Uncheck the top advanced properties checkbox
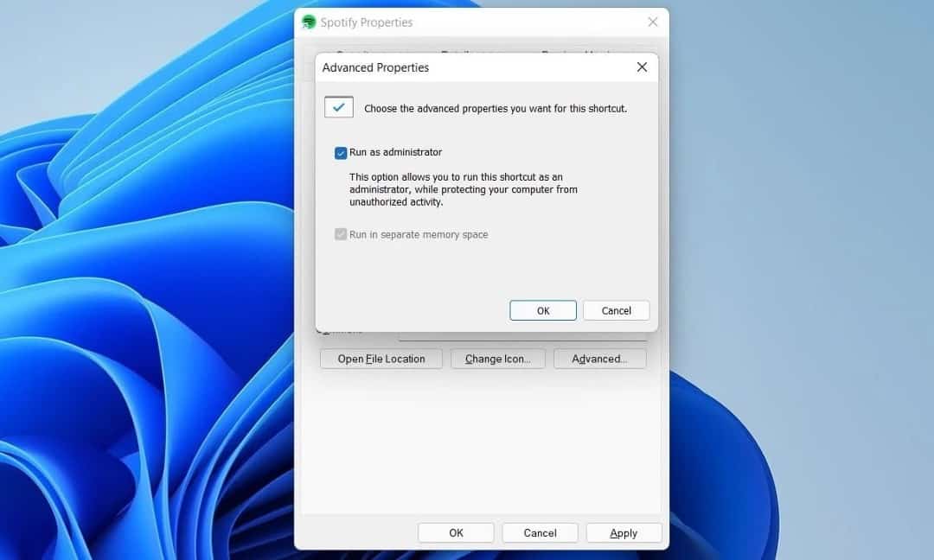Image resolution: width=934 pixels, height=560 pixels. pos(338,106)
